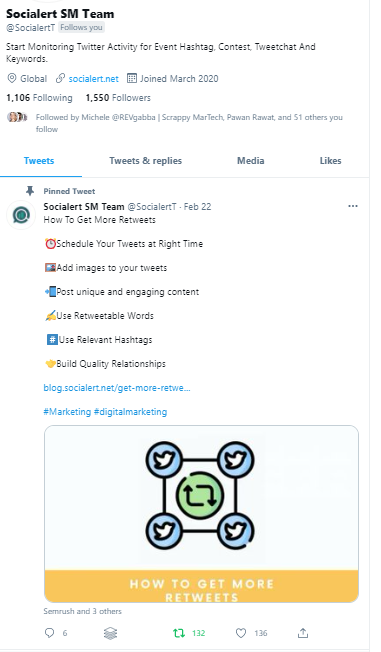Viewport: 381px width, 652px height.
Task: Open the three-dot tweet options menu
Action: (353, 206)
